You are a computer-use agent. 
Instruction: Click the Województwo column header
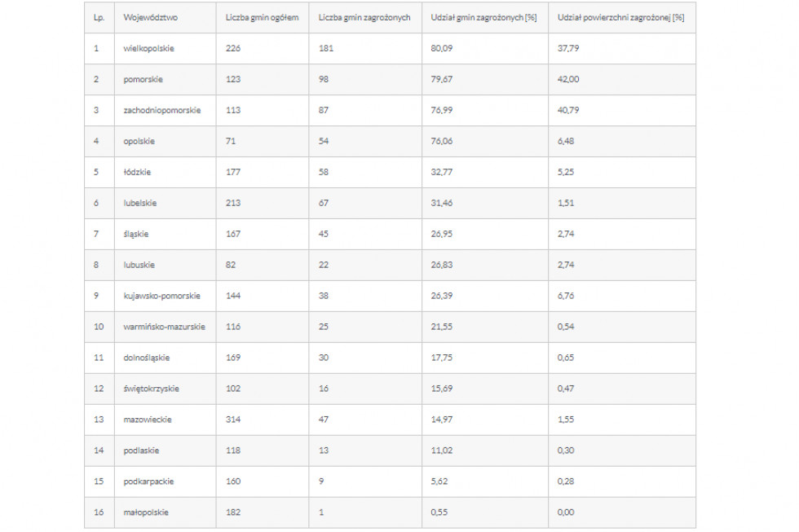pos(150,17)
